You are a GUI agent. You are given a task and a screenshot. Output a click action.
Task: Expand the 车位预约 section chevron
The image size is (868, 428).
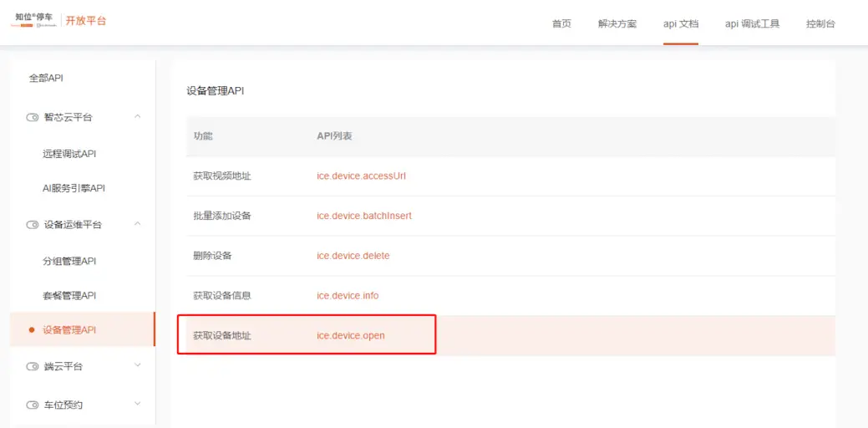tap(138, 405)
